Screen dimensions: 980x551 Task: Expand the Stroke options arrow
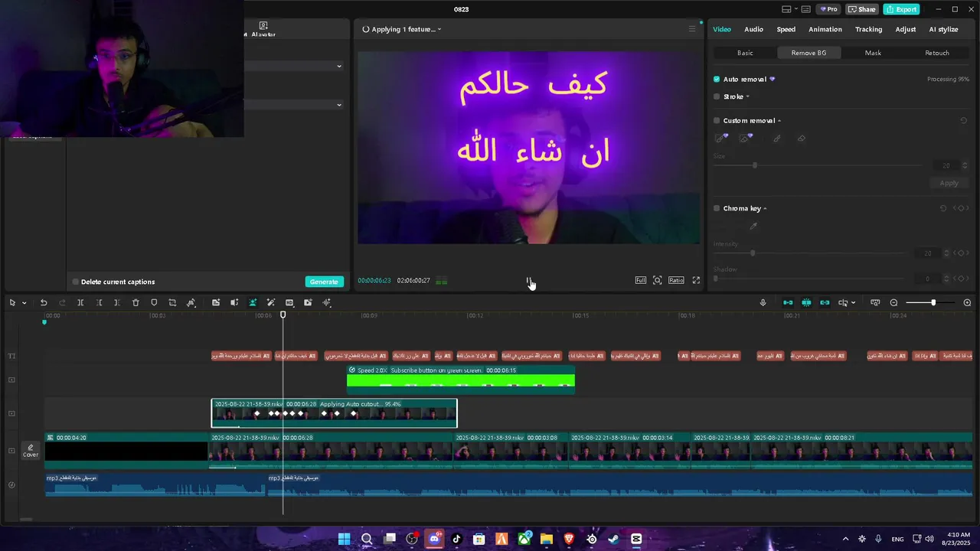pyautogui.click(x=747, y=96)
